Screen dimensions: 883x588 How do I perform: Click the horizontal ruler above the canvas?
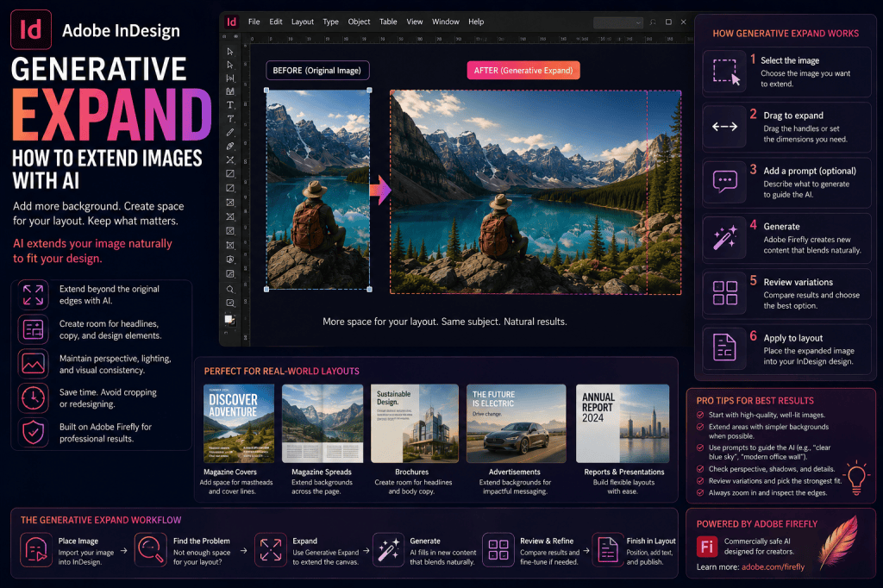pyautogui.click(x=471, y=39)
